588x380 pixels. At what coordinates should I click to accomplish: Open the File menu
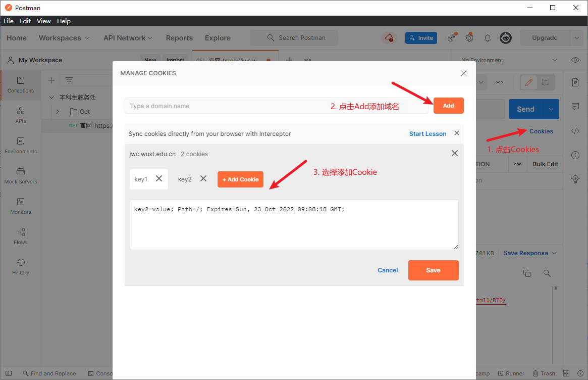point(8,21)
